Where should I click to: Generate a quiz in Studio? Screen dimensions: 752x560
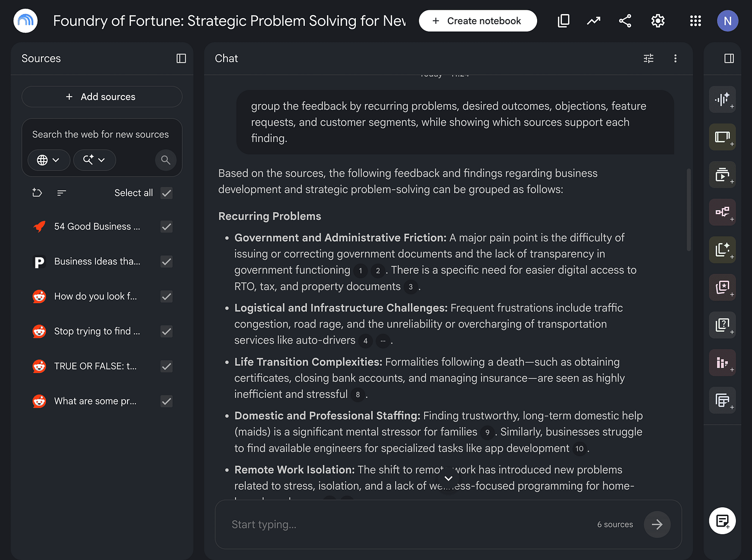pos(722,325)
